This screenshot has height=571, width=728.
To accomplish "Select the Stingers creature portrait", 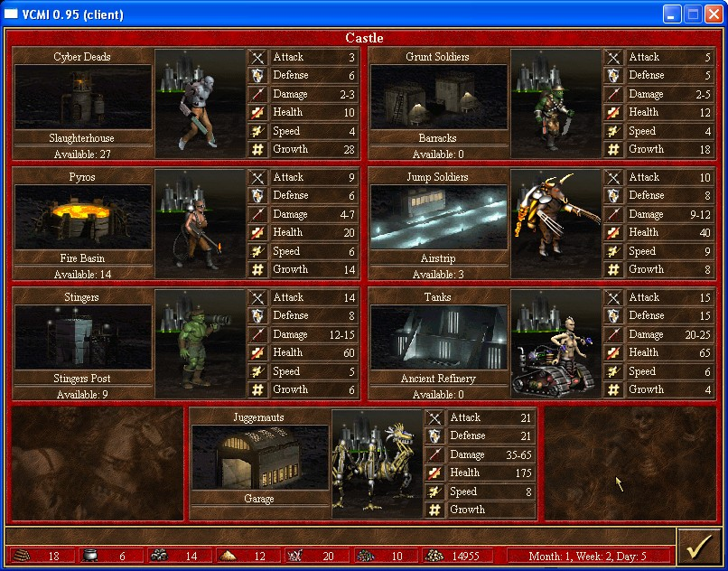I will click(201, 344).
